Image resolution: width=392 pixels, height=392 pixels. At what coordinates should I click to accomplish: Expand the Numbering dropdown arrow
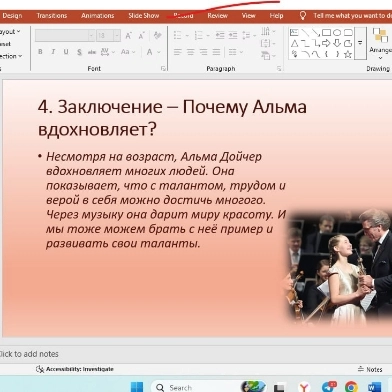pyautogui.click(x=208, y=35)
